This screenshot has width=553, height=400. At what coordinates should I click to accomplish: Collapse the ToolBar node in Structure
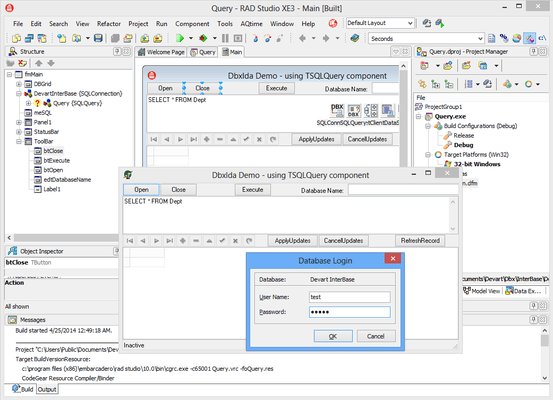19,141
